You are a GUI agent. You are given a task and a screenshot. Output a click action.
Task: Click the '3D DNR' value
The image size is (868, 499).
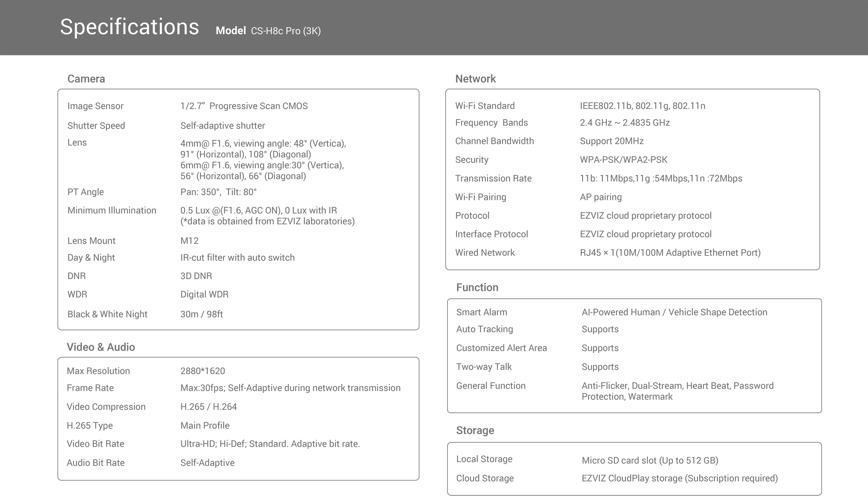tap(196, 276)
